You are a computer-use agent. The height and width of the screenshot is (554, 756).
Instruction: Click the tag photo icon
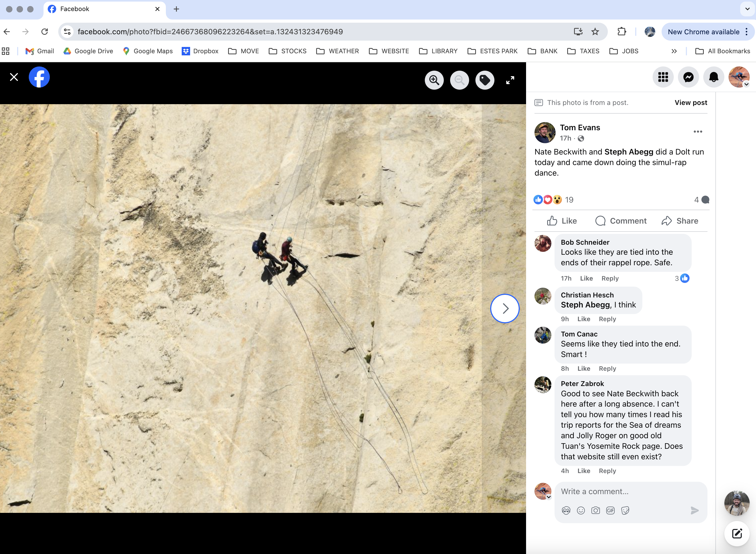tap(485, 80)
